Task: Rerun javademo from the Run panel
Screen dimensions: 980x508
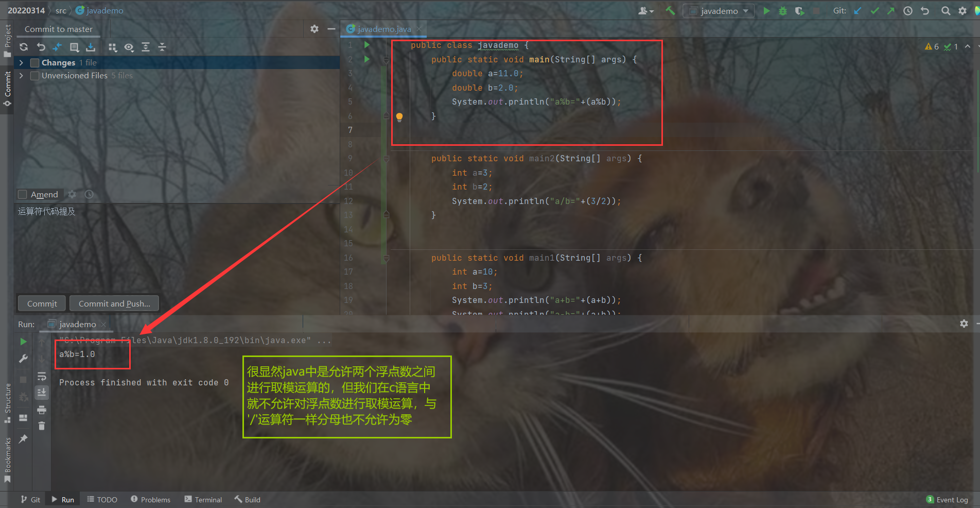Action: (x=23, y=342)
